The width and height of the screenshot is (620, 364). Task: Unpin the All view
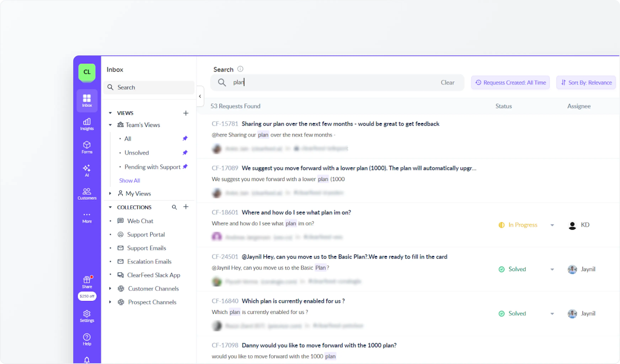point(185,138)
